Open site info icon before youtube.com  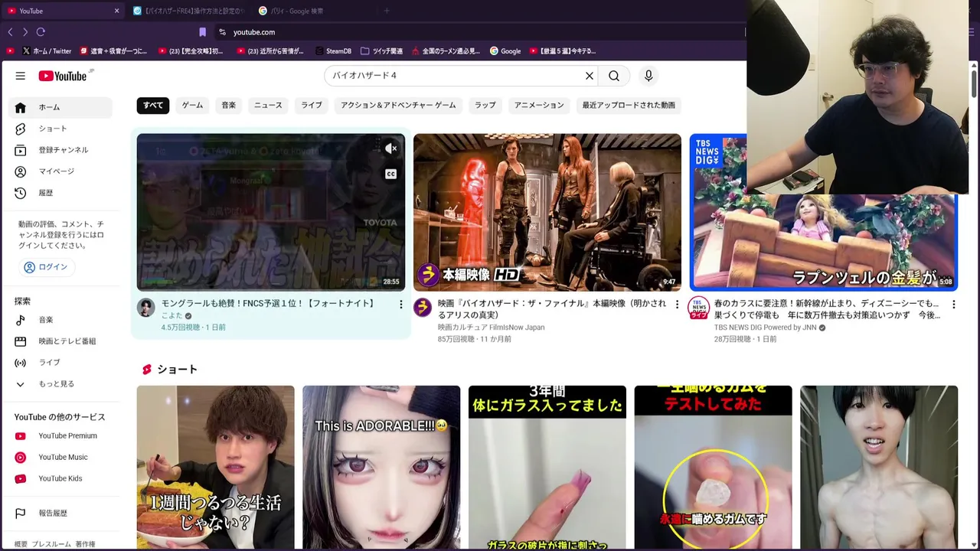tap(222, 32)
